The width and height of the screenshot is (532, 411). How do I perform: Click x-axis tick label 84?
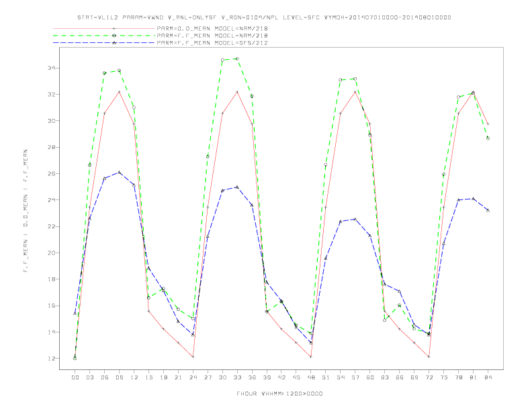point(488,377)
